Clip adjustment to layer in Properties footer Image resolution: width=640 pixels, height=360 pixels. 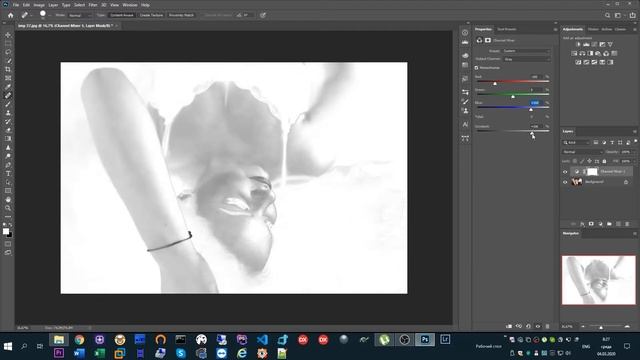pos(509,326)
